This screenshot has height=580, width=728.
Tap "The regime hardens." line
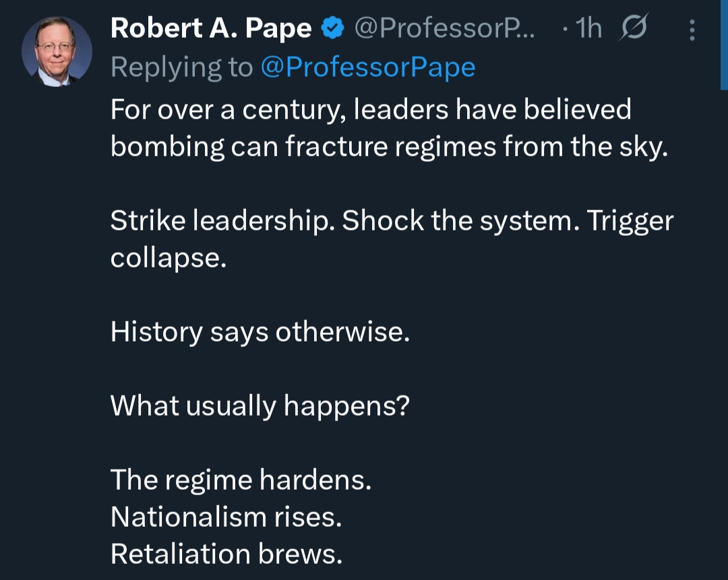click(x=241, y=480)
